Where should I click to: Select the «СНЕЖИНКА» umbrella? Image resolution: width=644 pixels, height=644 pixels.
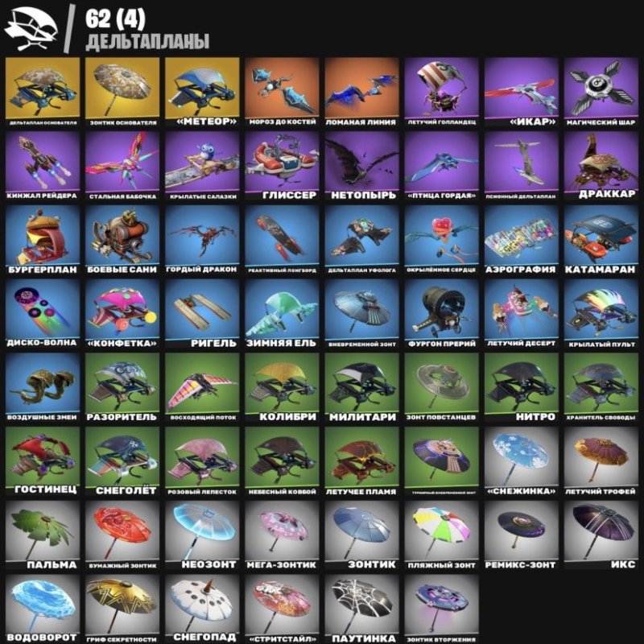521,461
